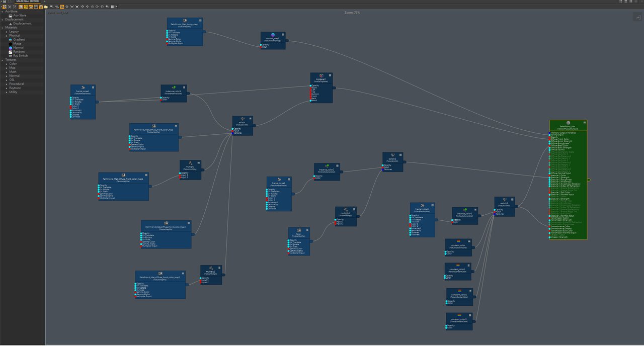Click the red Color pin on constant_color3
Screen dimensions: 644x346
pyautogui.click(x=447, y=328)
